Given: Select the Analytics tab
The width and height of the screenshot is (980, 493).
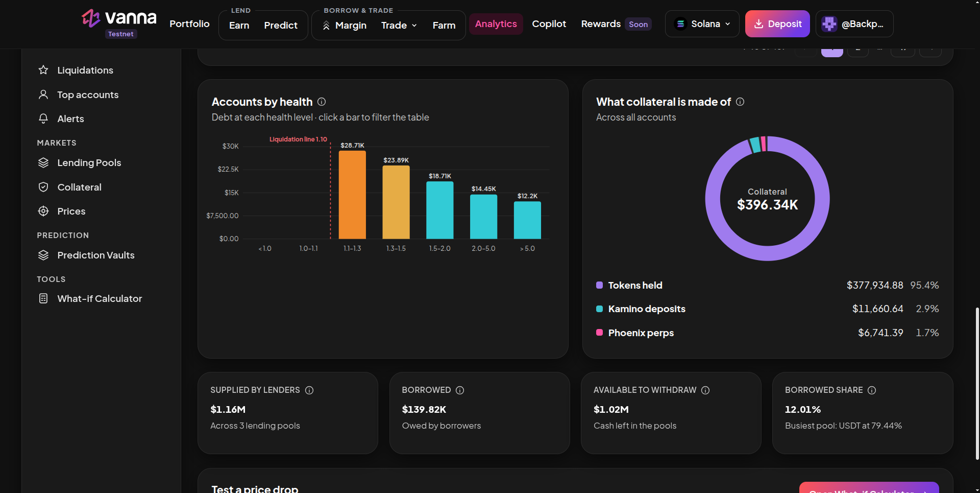Looking at the screenshot, I should pyautogui.click(x=496, y=24).
